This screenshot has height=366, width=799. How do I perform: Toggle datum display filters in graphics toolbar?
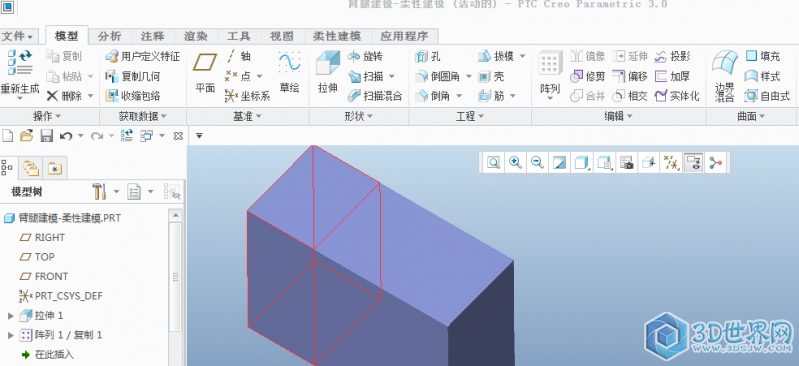coord(671,163)
